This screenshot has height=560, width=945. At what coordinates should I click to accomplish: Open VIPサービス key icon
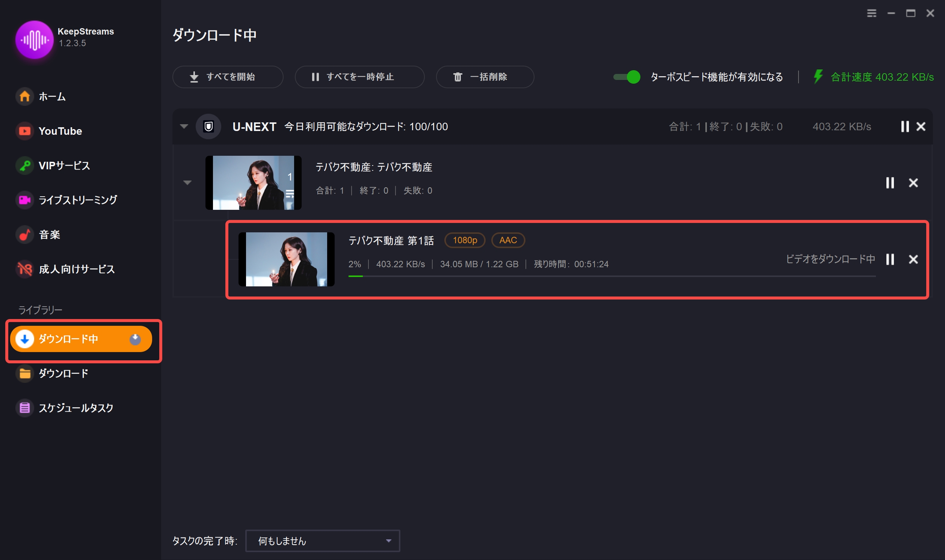tap(25, 165)
